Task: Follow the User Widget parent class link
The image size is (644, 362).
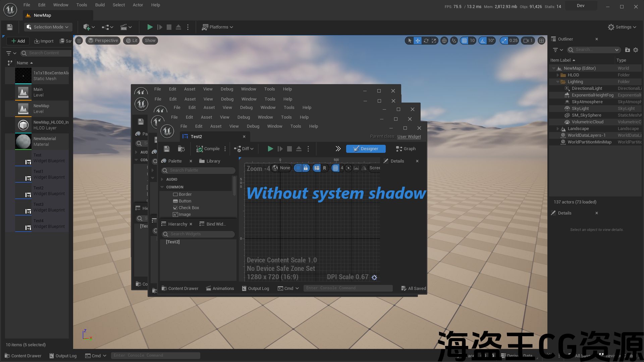Action: [x=409, y=137]
